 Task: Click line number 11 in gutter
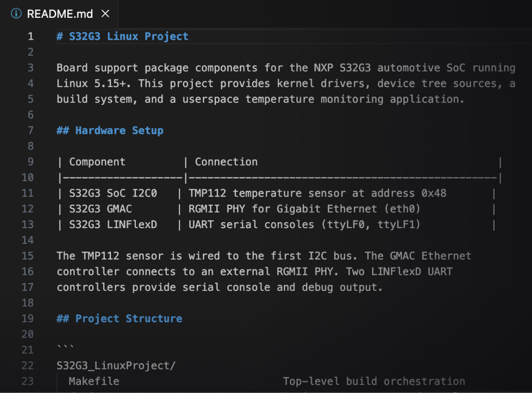28,193
